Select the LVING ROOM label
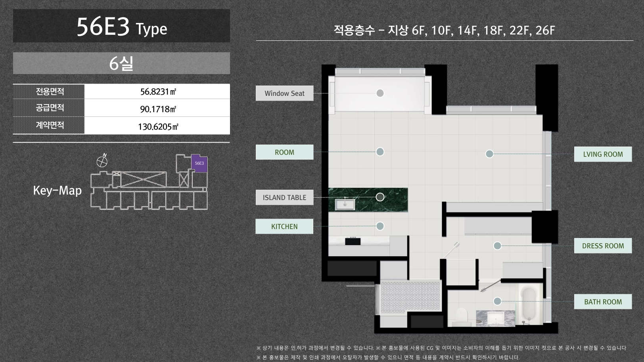Viewport: 644px width, 362px height. (603, 154)
